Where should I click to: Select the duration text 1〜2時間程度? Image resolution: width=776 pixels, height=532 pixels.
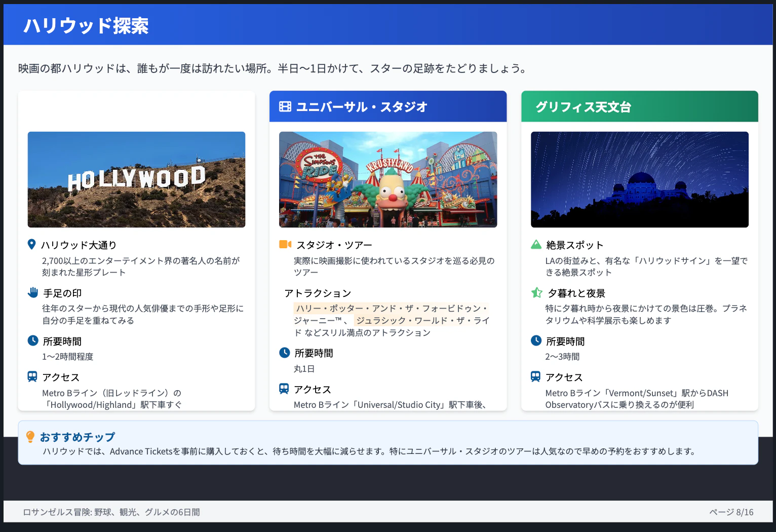(67, 357)
